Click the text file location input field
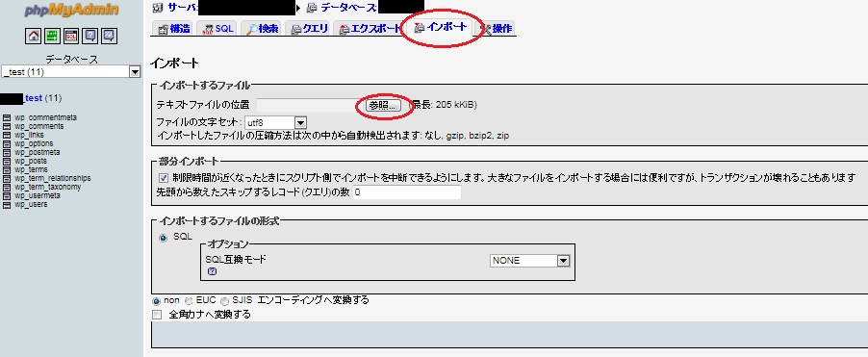This screenshot has height=357, width=868. coord(311,106)
